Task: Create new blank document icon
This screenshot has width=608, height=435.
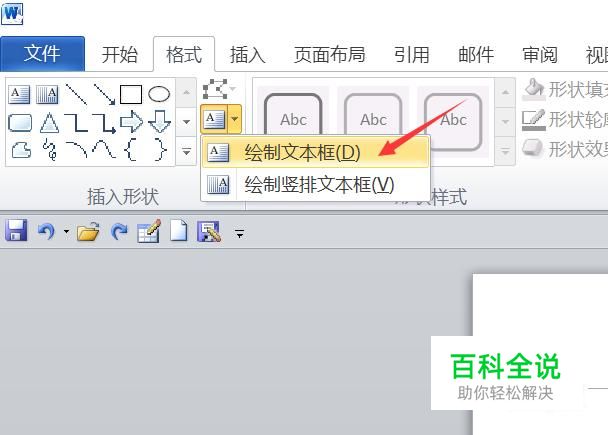Action: tap(179, 231)
